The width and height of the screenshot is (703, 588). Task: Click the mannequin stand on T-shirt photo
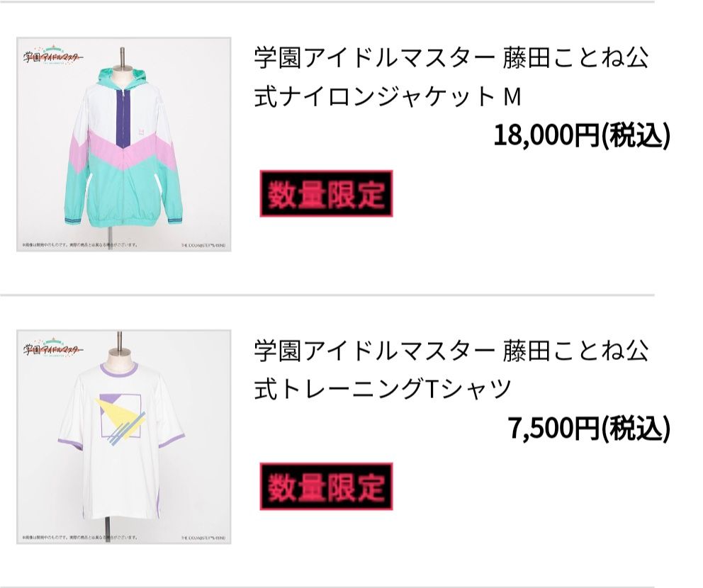click(x=107, y=528)
